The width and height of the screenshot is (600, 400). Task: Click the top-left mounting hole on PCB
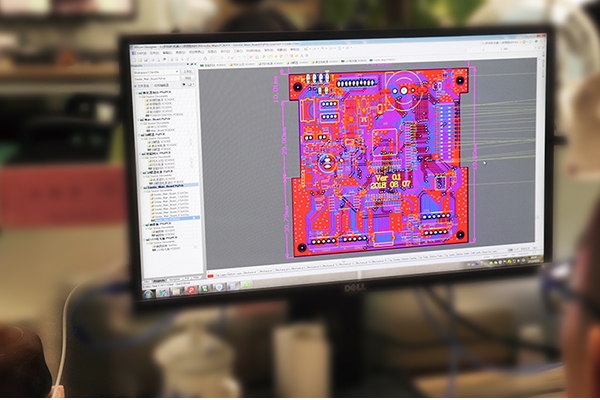point(298,87)
